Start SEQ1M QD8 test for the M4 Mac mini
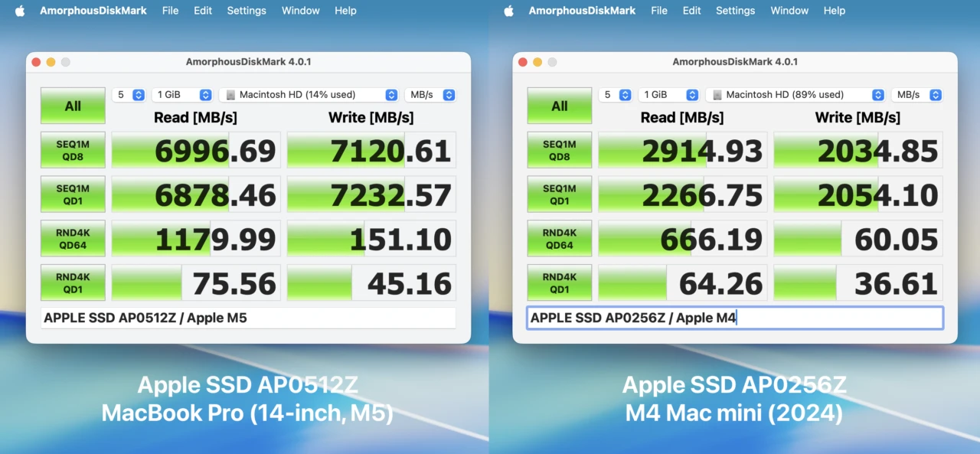The image size is (980, 454). pos(559,150)
